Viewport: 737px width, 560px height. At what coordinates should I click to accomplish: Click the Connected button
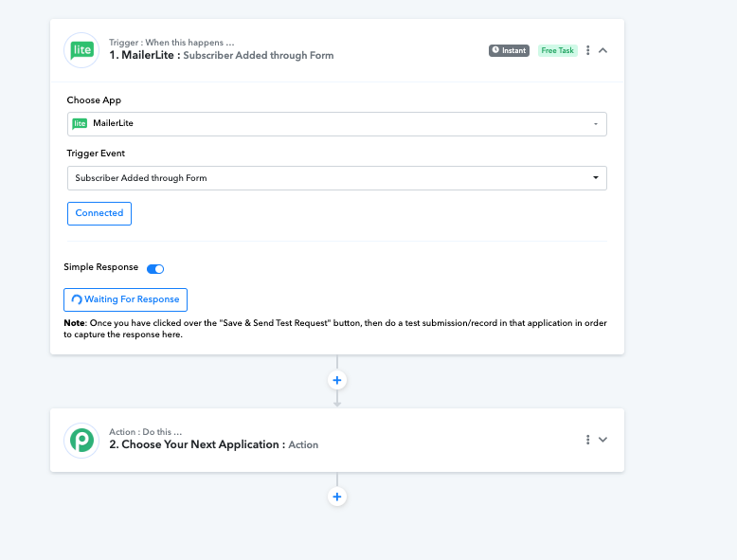click(x=99, y=213)
